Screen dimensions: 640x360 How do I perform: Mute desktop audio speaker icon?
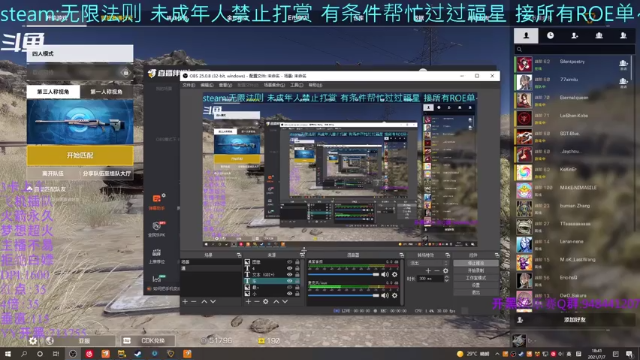(385, 274)
